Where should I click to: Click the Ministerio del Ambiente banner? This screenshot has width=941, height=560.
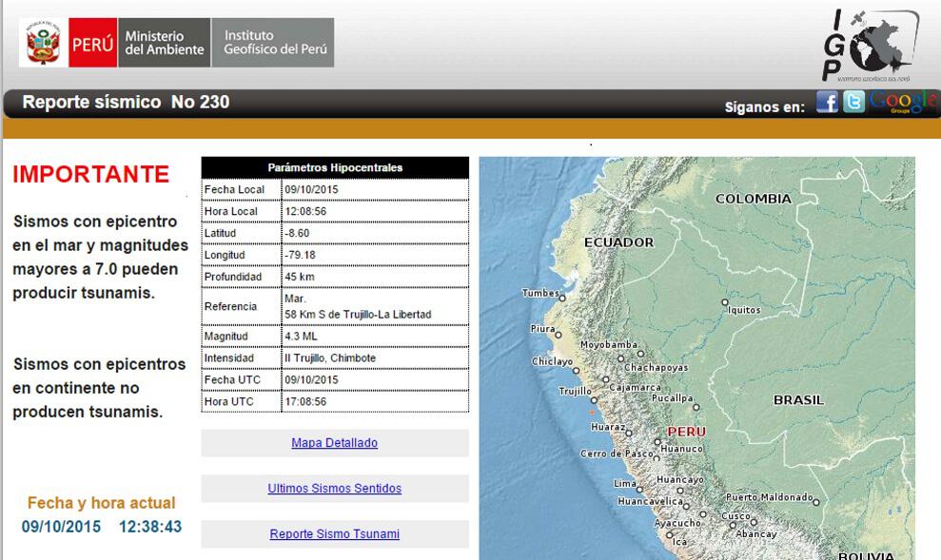[x=164, y=44]
